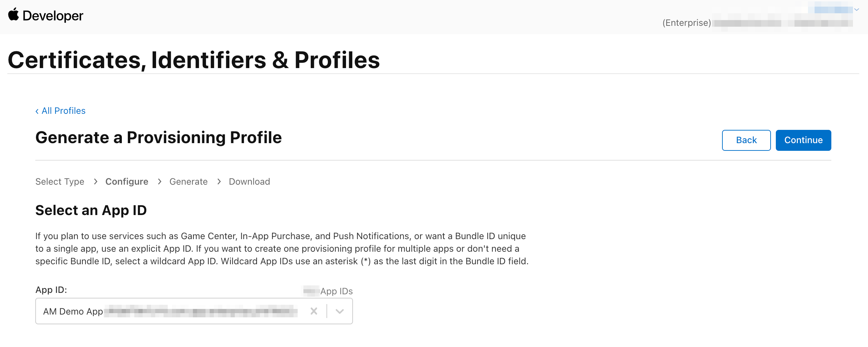Click the App IDs label above the field
This screenshot has width=868, height=347.
(336, 291)
